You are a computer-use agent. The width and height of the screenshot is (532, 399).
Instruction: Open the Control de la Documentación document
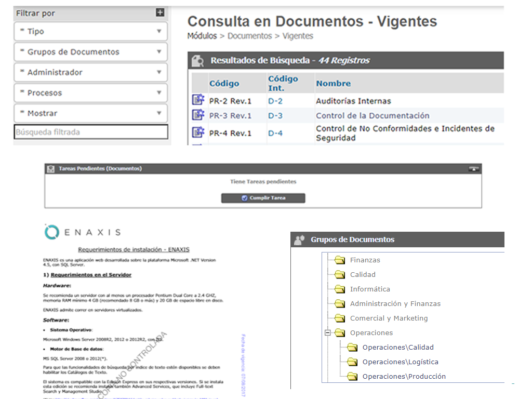pyautogui.click(x=373, y=116)
